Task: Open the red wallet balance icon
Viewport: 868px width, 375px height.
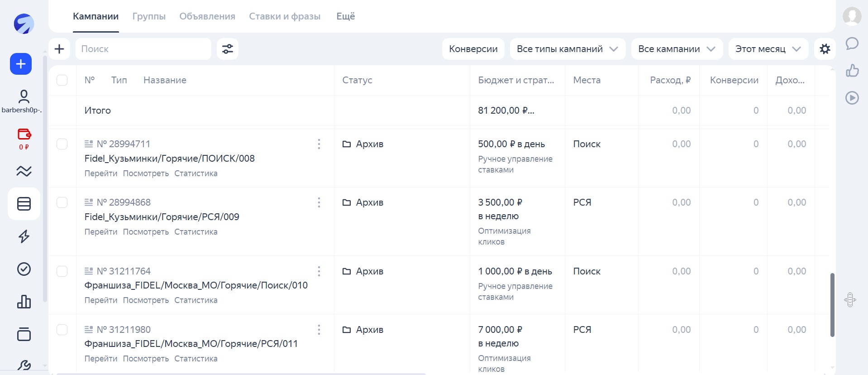Action: [24, 134]
